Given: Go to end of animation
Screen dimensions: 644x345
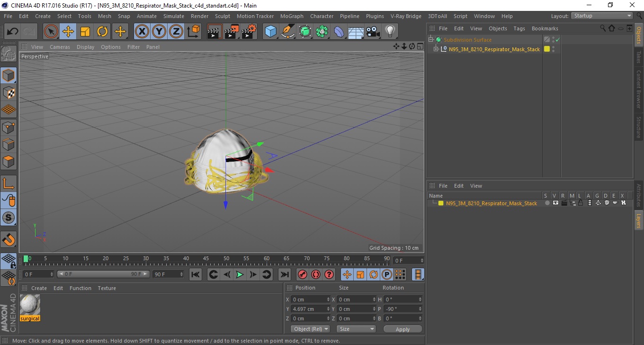Looking at the screenshot, I should click(284, 274).
